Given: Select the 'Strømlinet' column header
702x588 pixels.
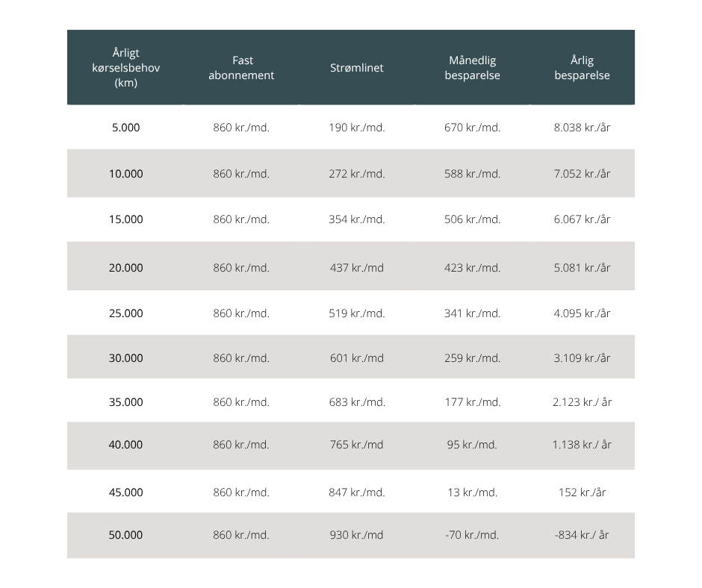Looking at the screenshot, I should [357, 68].
